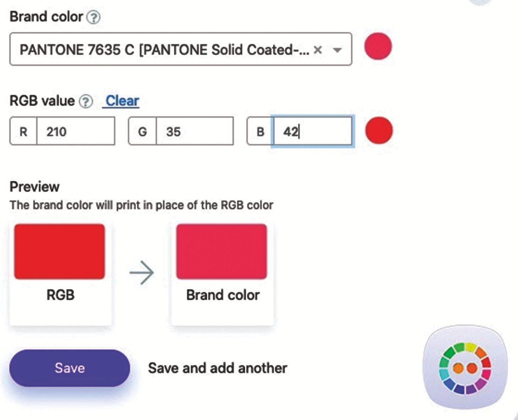Focus the R input field showing 210
The height and width of the screenshot is (420, 518).
coord(76,132)
